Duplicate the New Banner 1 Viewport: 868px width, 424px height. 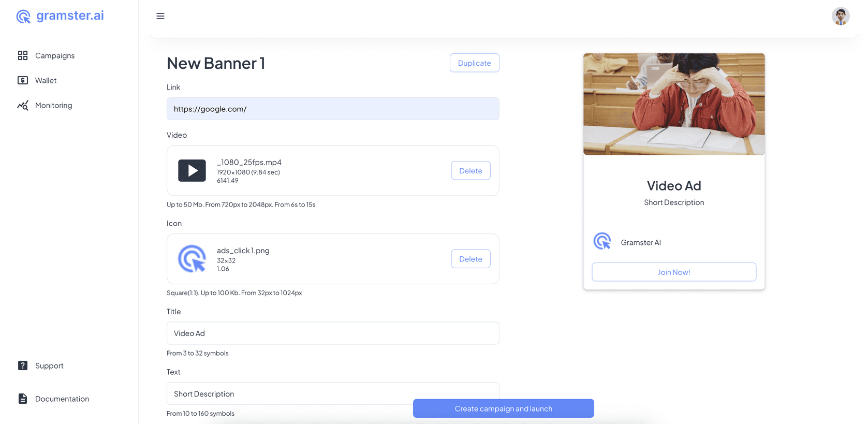click(x=474, y=63)
